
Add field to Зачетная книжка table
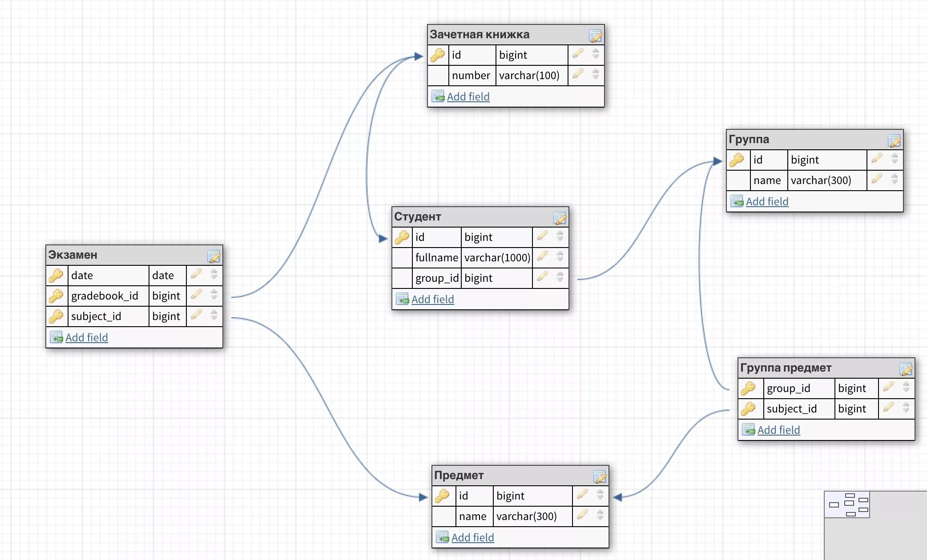[468, 96]
